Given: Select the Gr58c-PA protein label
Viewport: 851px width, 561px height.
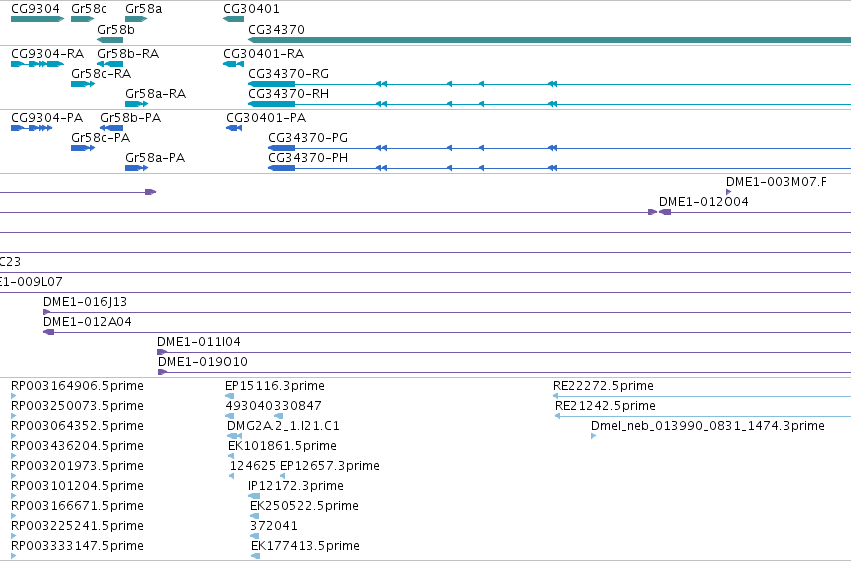Looking at the screenshot, I should click(x=100, y=138).
